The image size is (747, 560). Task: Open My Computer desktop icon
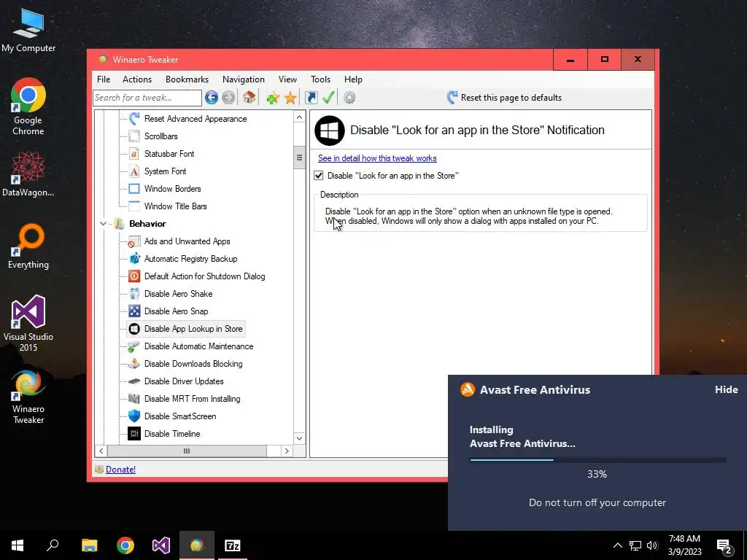(28, 29)
